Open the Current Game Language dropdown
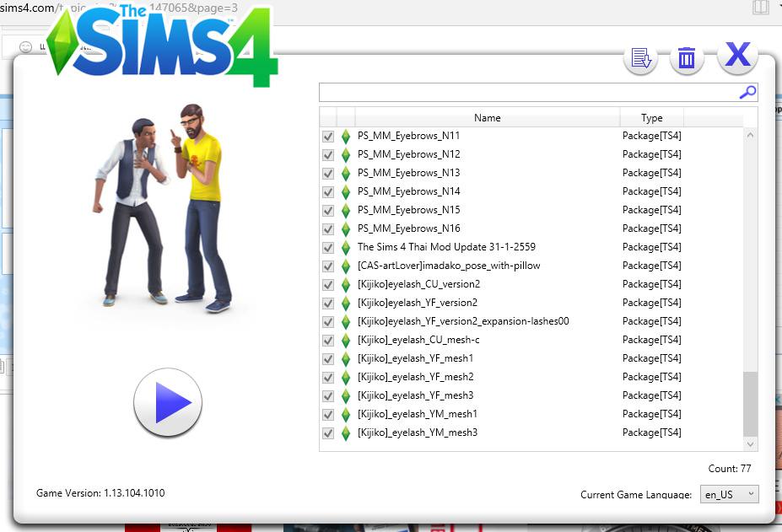 (x=729, y=494)
